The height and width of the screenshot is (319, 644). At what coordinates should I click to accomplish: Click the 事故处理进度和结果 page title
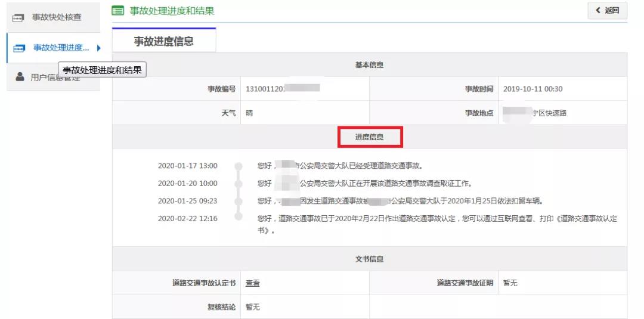tap(172, 11)
